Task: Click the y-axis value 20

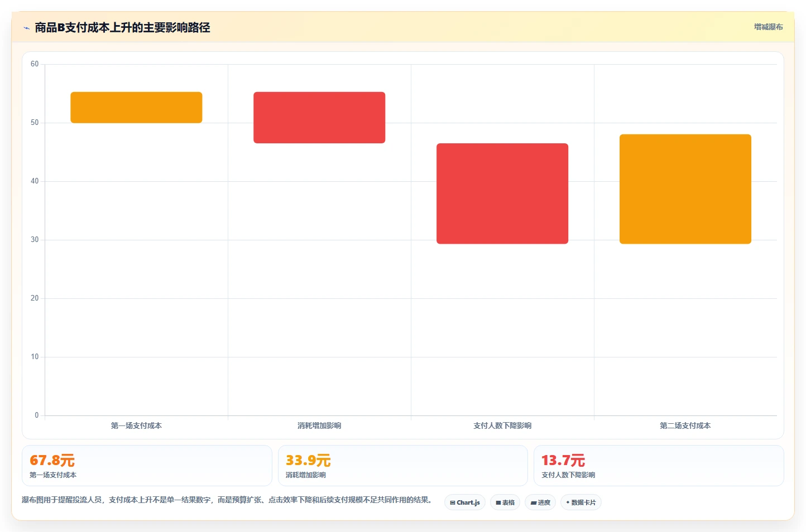Action: [35, 298]
